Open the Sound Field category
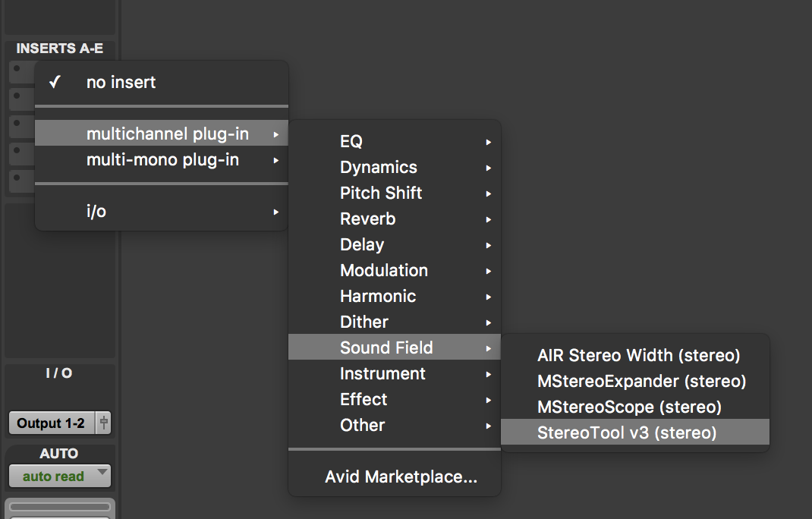The height and width of the screenshot is (519, 812). 394,348
